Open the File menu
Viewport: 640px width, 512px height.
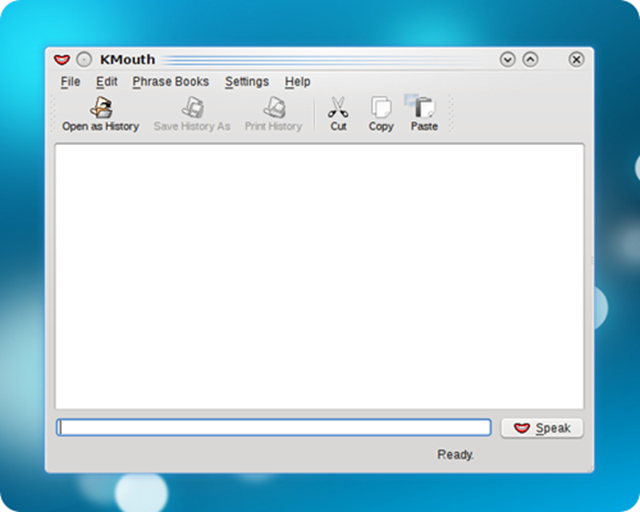click(70, 82)
